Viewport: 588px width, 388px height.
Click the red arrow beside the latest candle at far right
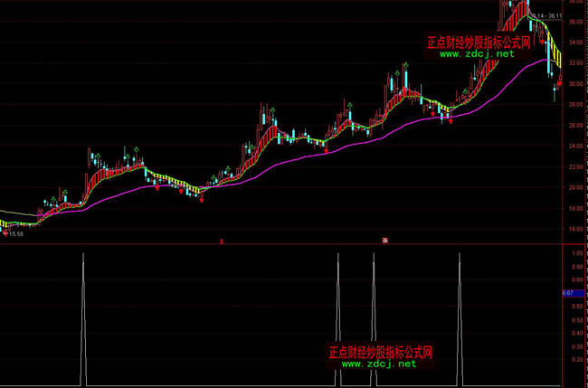(x=560, y=83)
